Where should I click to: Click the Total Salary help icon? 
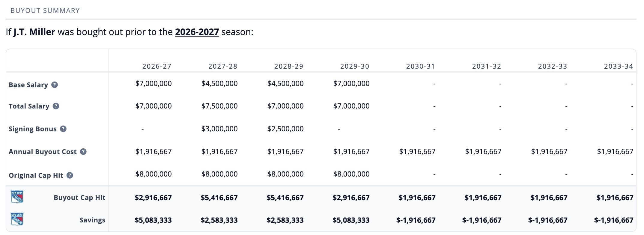coord(56,106)
